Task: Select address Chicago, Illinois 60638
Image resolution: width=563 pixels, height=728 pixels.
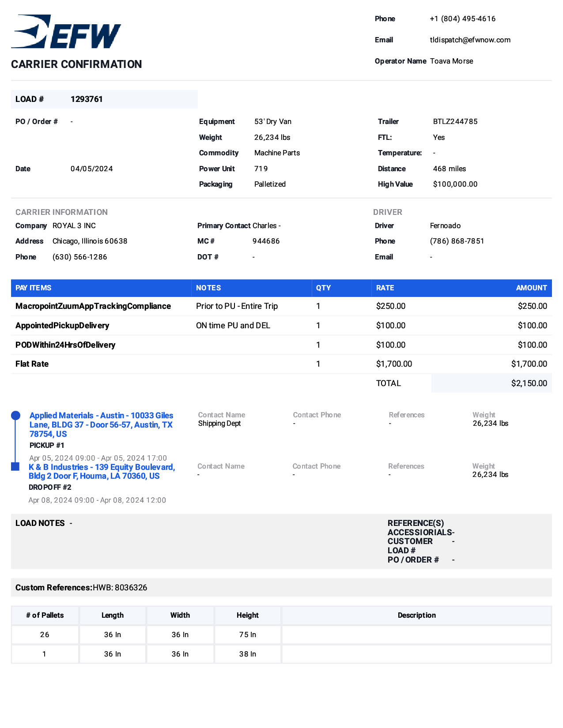Action: tap(90, 241)
